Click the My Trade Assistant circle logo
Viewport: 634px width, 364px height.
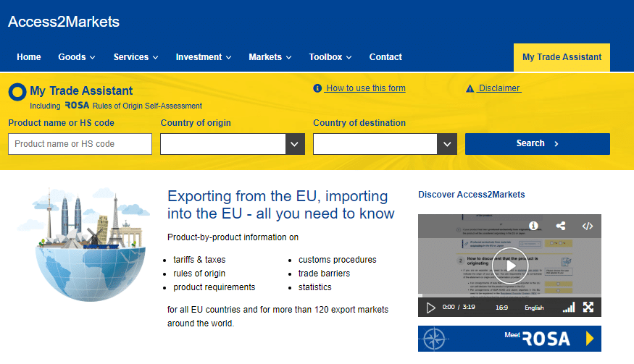[17, 92]
